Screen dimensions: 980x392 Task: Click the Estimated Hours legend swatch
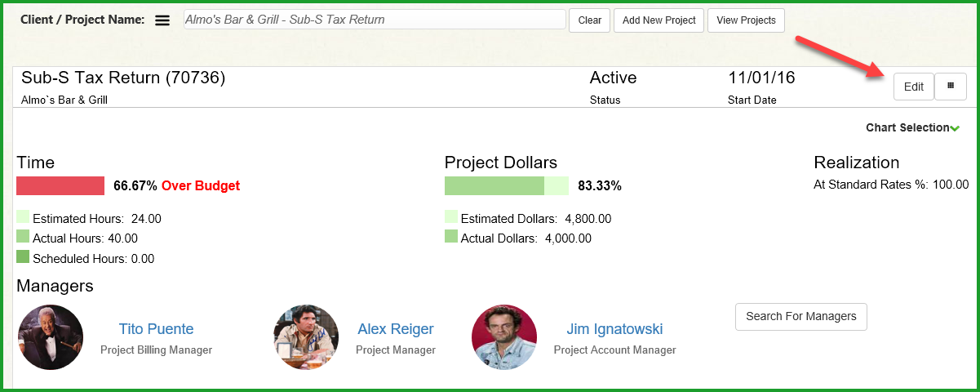coord(23,217)
